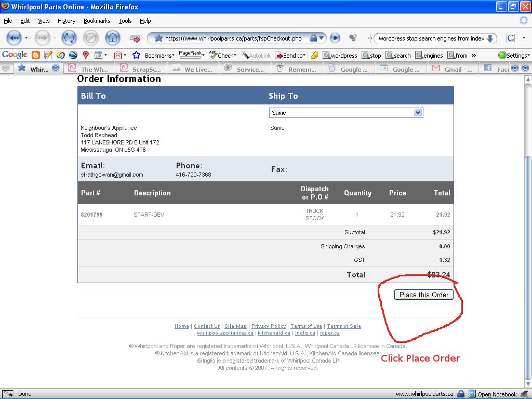Go to the Home page icon
This screenshot has width=532, height=399.
coord(113,38)
